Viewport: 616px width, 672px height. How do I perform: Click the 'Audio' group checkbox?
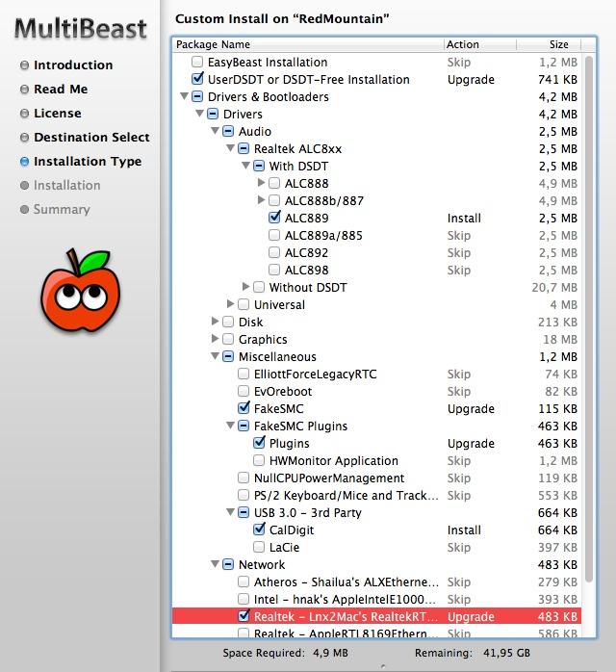228,131
